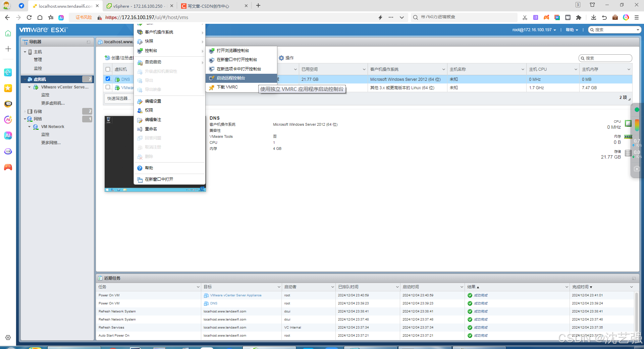Collapse the 主机 tree node

25,52
